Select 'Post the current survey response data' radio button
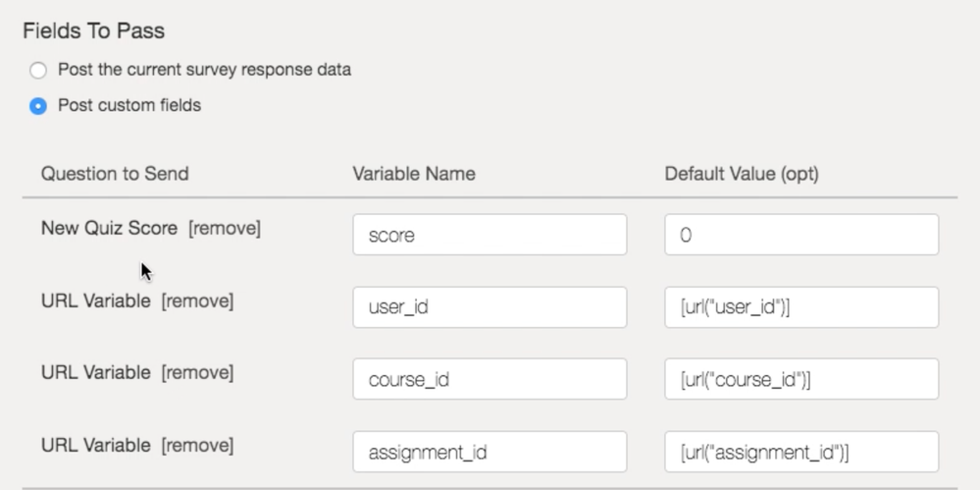Viewport: 980px width, 490px height. 38,71
